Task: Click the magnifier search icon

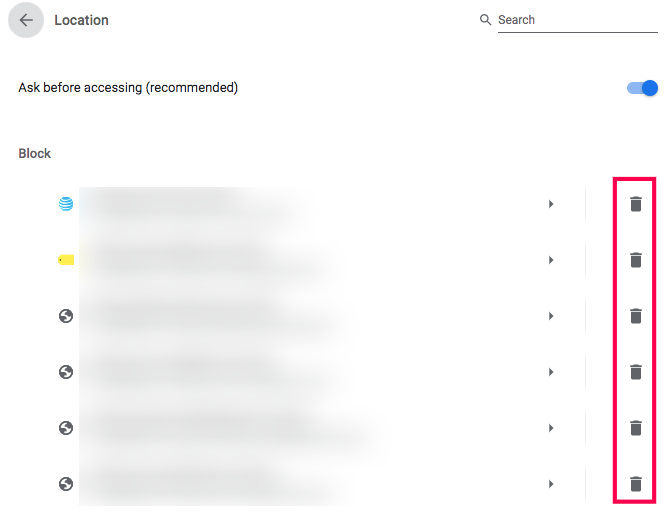Action: click(485, 20)
